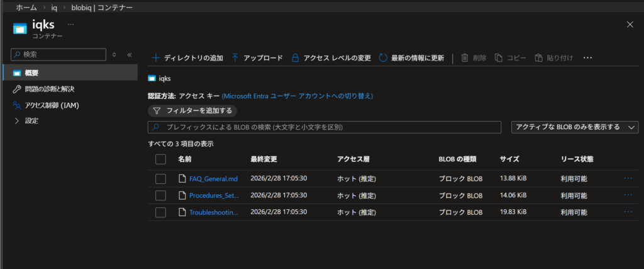The height and width of the screenshot is (269, 644).
Task: Open ellipsis menu next to iqks title
Action: (70, 25)
